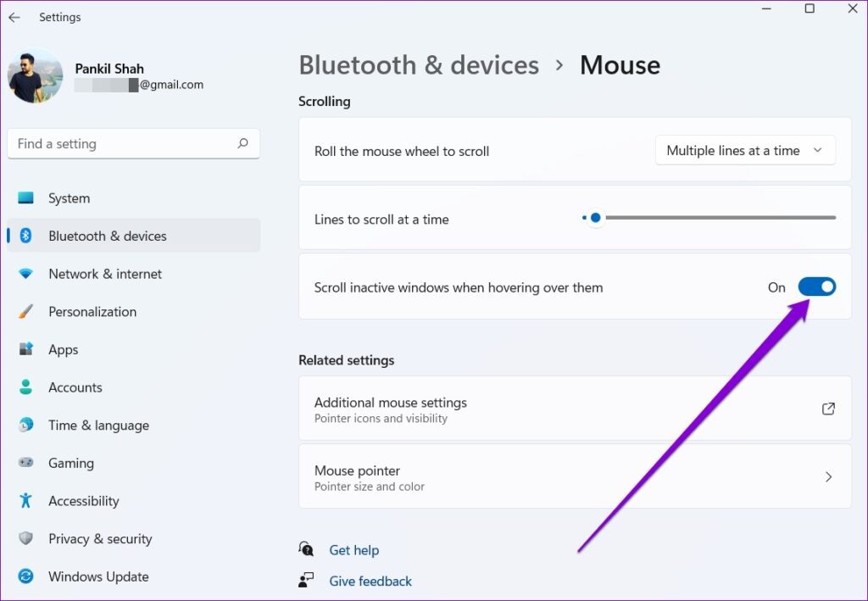Toggle scroll inactive windows when hovering

pos(816,287)
